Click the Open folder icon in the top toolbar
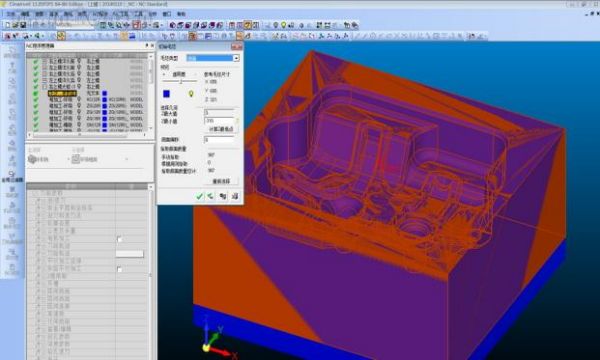Image resolution: width=600 pixels, height=360 pixels. pyautogui.click(x=15, y=25)
